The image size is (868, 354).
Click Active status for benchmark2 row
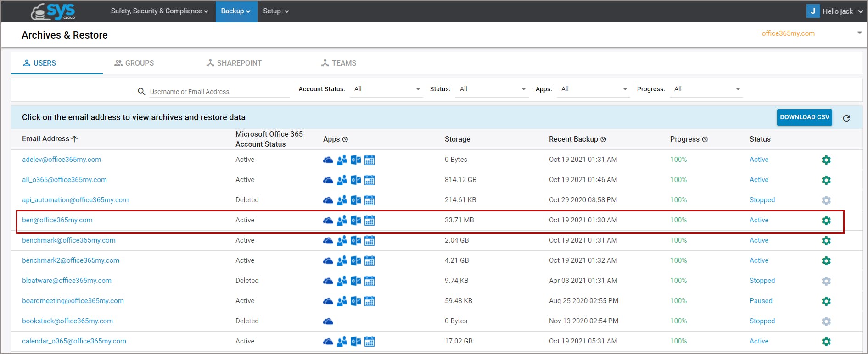click(x=759, y=260)
